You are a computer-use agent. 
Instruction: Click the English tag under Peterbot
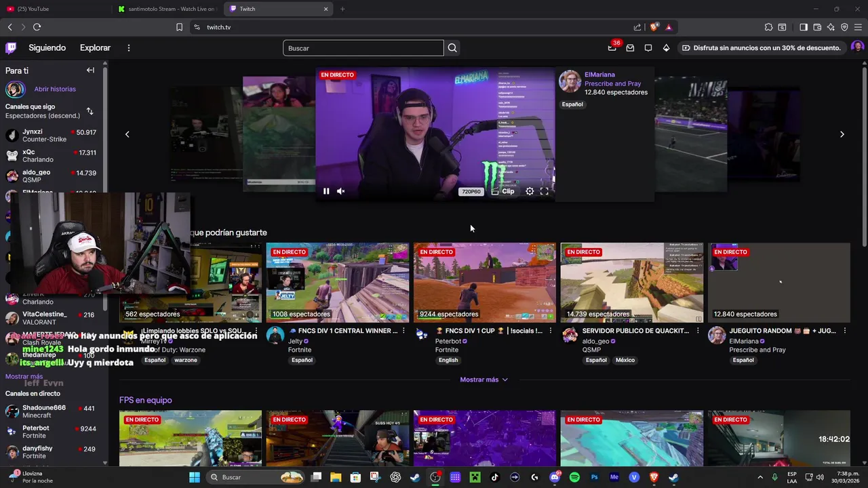click(448, 360)
